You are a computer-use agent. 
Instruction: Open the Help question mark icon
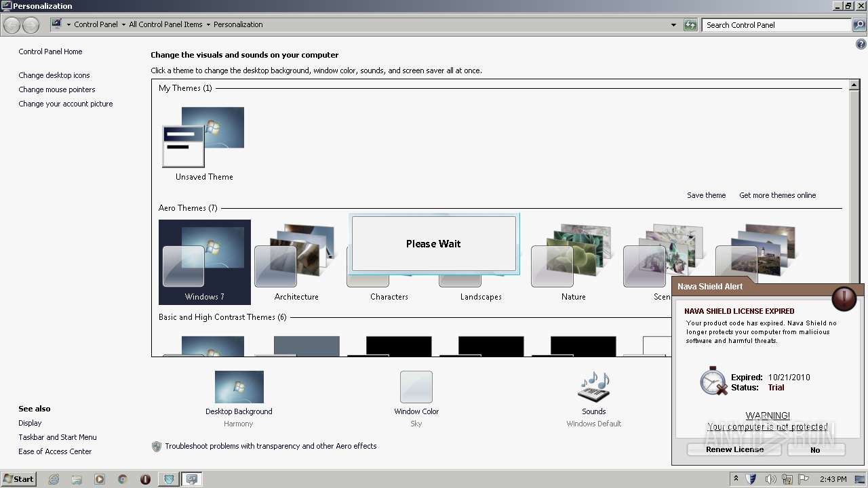[x=861, y=44]
